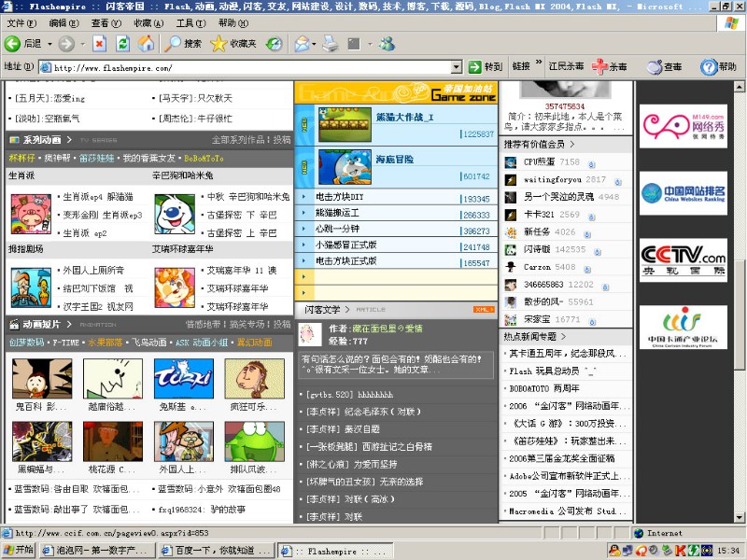Click the Stop loading icon
Viewport: 747px width, 560px height.
[99, 43]
